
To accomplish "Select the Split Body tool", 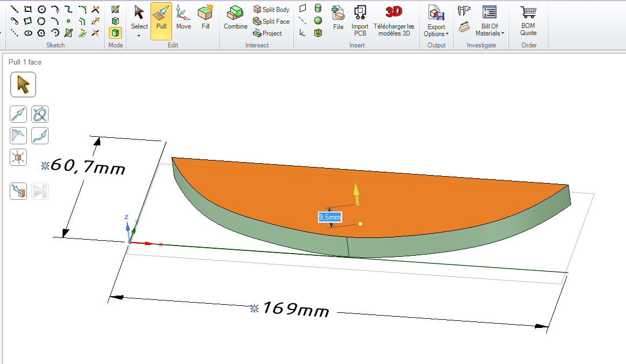I will pos(271,9).
